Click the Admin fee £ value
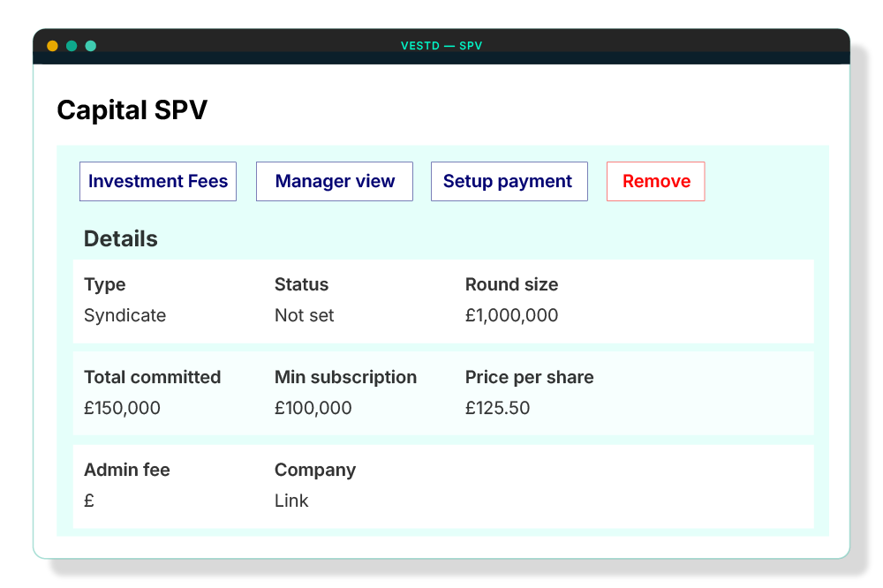The image size is (883, 588). (89, 501)
